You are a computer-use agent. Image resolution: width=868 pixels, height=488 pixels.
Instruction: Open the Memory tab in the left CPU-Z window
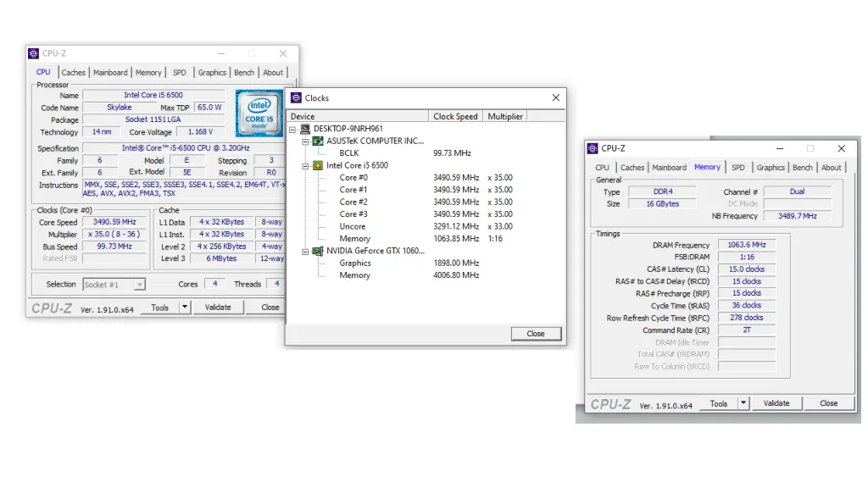[x=148, y=73]
